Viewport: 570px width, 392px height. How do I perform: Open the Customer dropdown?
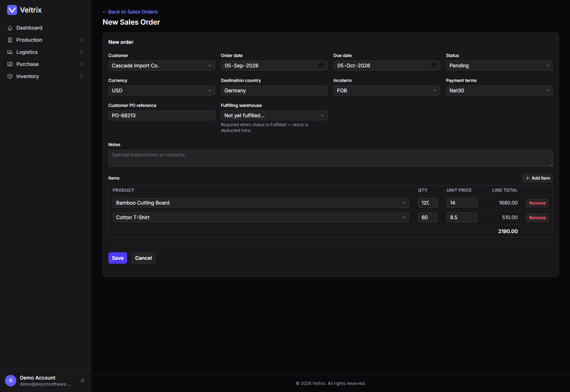(x=162, y=66)
